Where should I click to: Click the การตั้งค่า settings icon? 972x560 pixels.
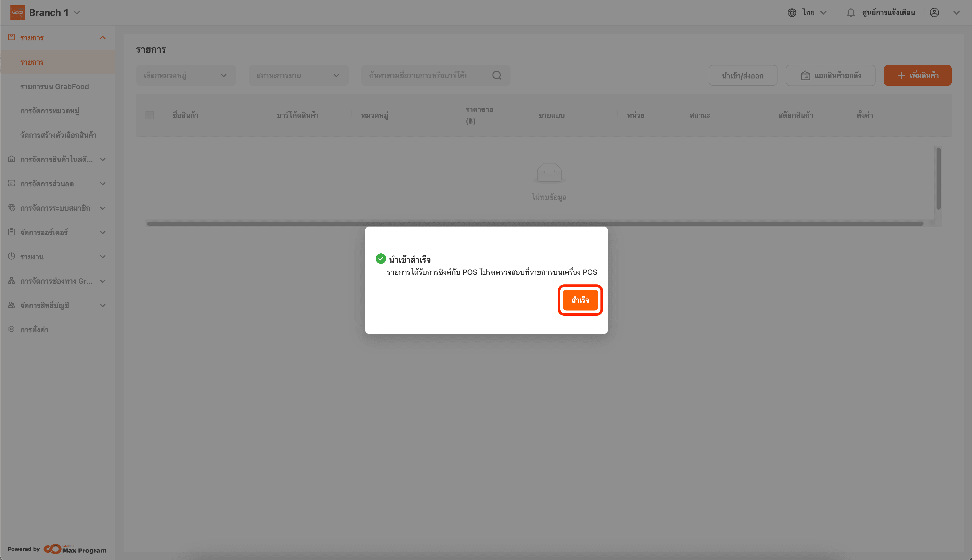[11, 329]
